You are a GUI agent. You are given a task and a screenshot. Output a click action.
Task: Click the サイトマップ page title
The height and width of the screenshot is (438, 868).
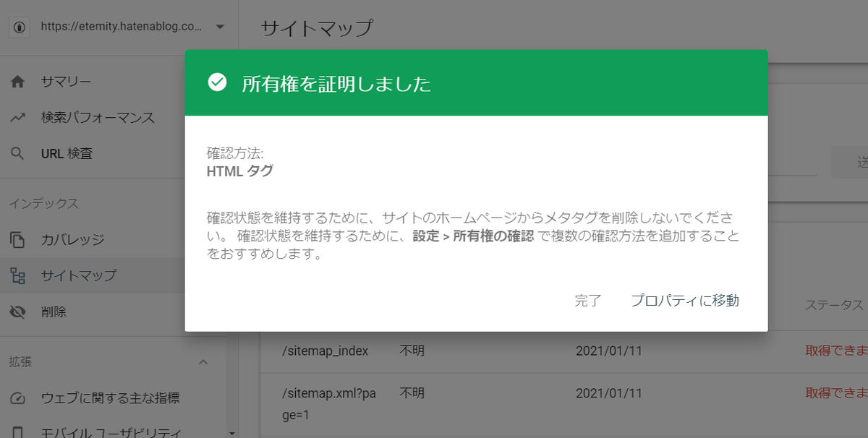316,28
